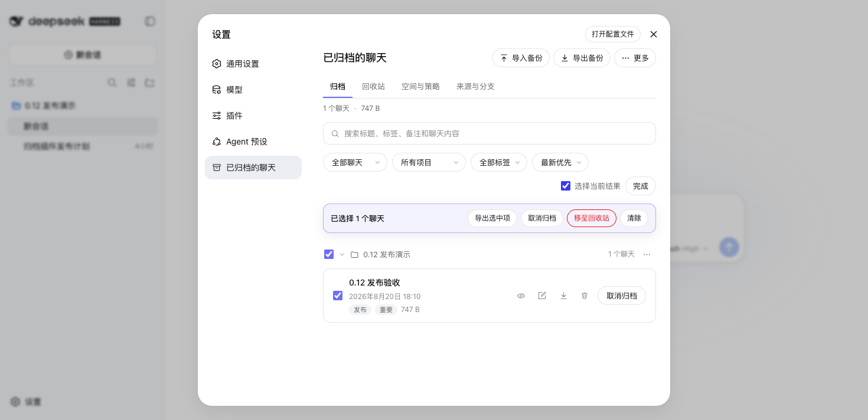Click 取消归档 in the selection bar
868x420 pixels.
tap(542, 218)
